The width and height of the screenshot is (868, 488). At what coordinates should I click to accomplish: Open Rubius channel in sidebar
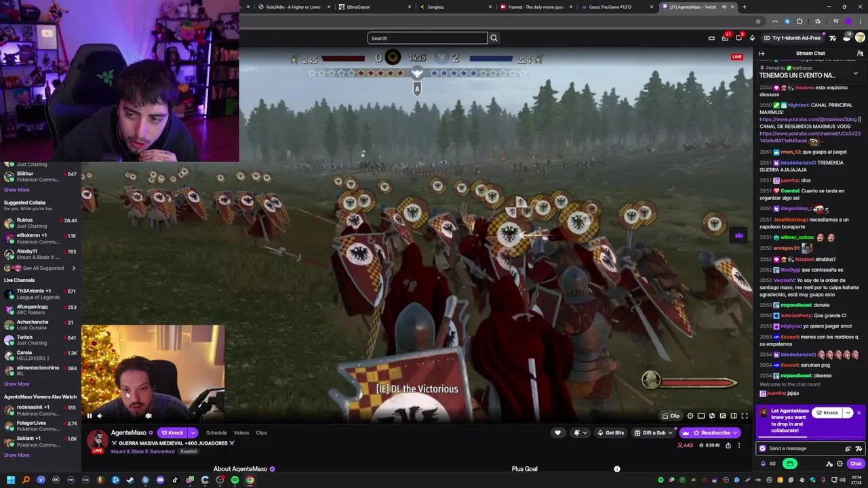[x=41, y=223]
